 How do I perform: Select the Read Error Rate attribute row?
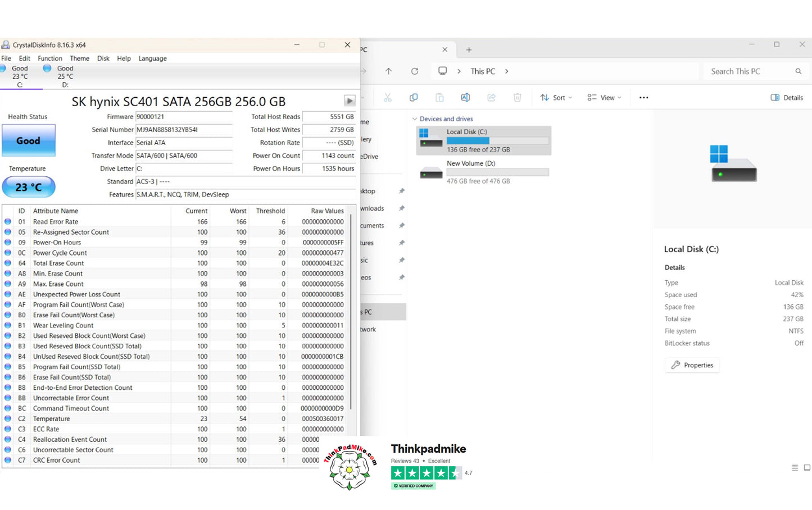pos(175,222)
